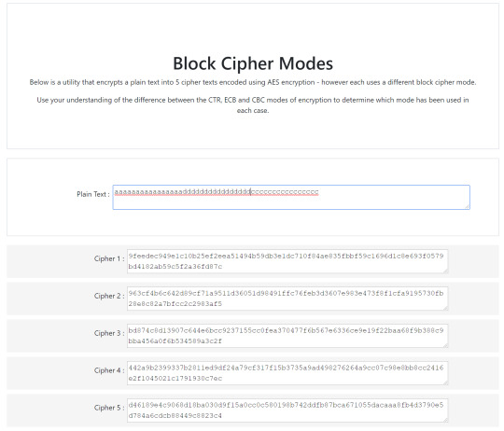Click the Cipher 3 box resize handle
Viewport: 504px width, 431px height.
pos(445,345)
